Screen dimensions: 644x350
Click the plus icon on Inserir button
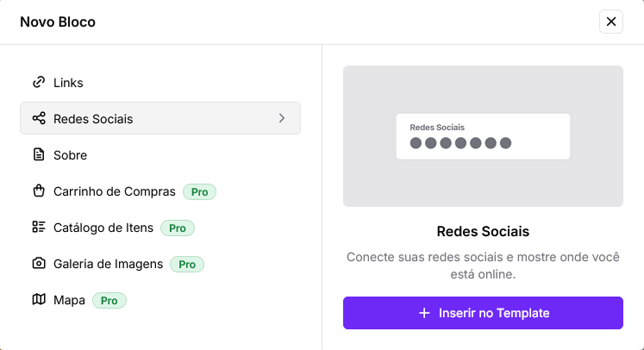pyautogui.click(x=424, y=313)
